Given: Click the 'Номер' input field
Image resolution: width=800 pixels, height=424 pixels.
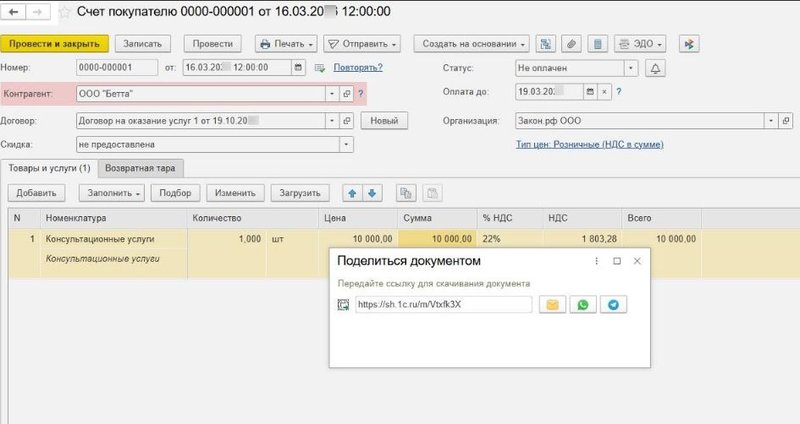Looking at the screenshot, I should click(x=117, y=67).
